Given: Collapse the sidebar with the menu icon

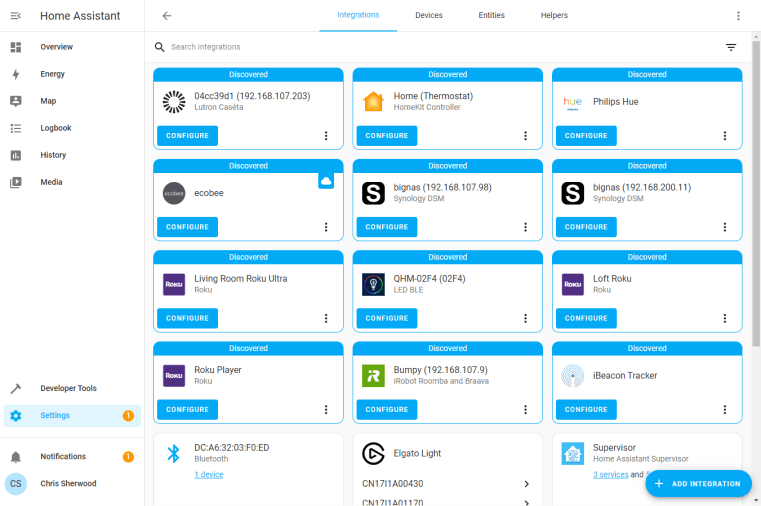Looking at the screenshot, I should [x=16, y=16].
